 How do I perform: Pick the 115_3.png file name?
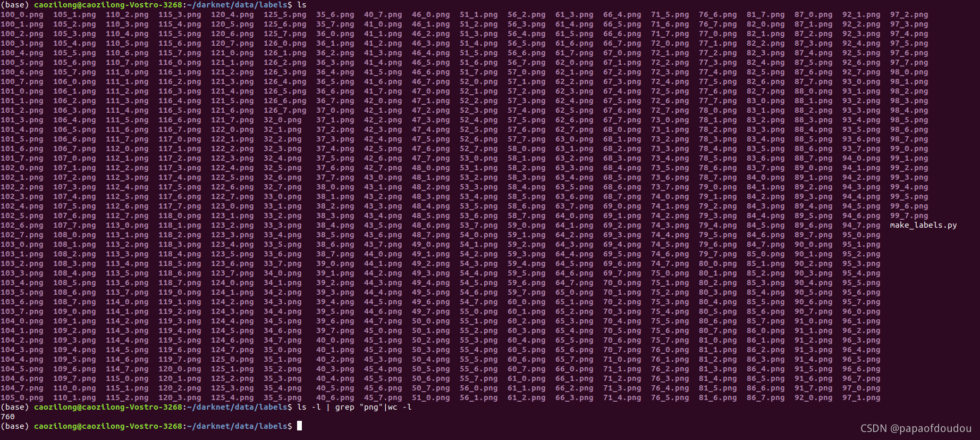[180, 14]
